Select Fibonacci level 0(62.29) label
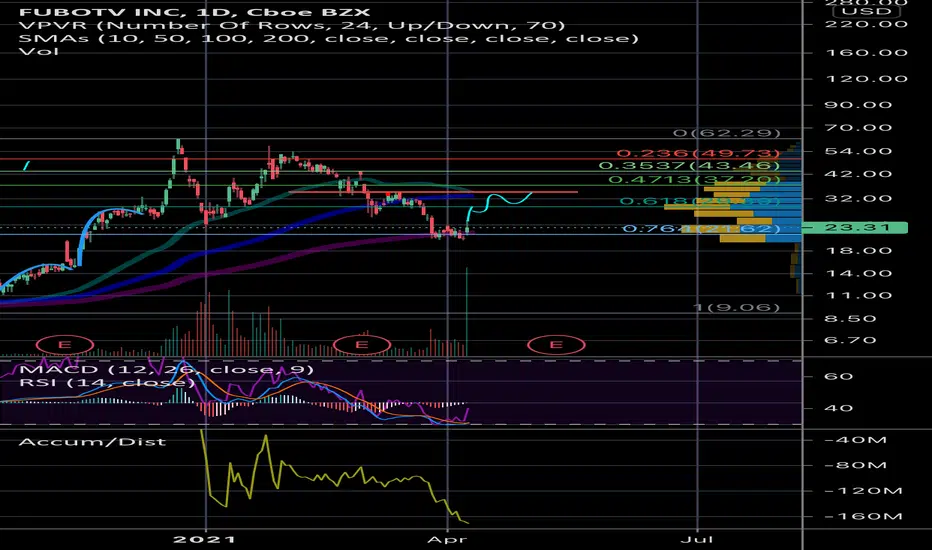The width and height of the screenshot is (932, 550). tap(726, 133)
